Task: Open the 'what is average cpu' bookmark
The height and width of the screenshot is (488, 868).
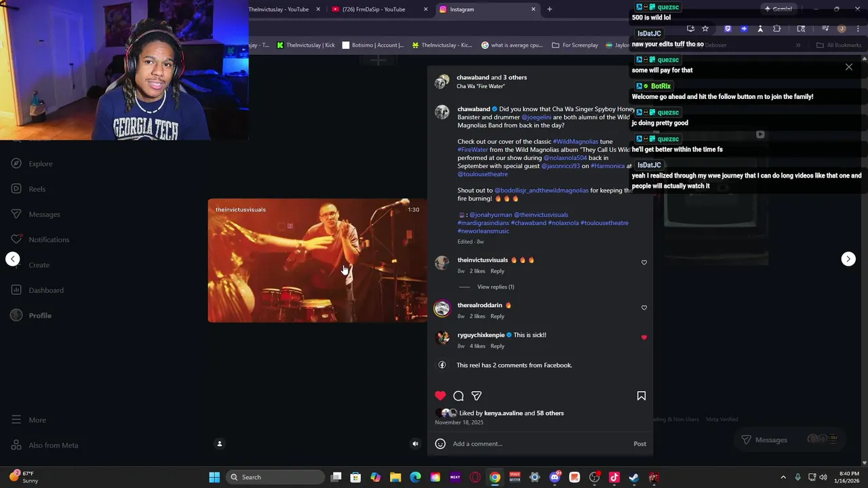Action: tap(512, 45)
